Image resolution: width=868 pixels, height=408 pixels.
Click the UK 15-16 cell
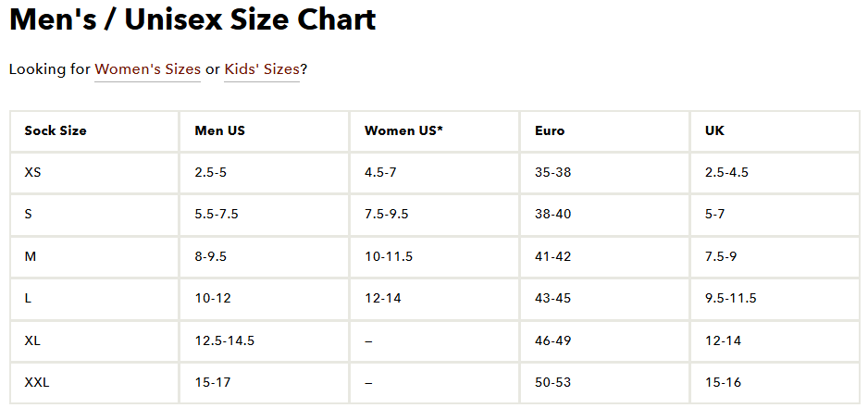[x=723, y=382]
